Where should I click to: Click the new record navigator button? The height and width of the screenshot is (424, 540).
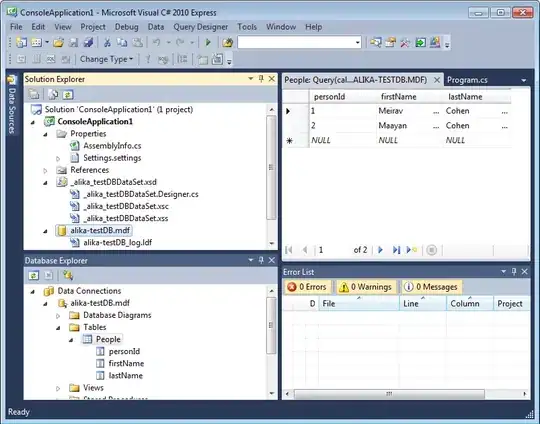pyautogui.click(x=412, y=250)
